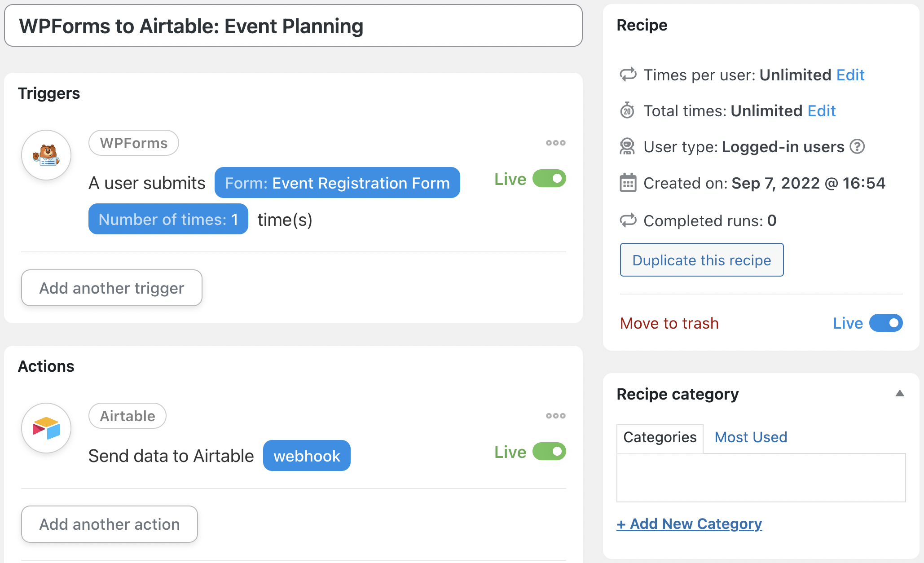Click the Airtable integration label pill
Image resolution: width=924 pixels, height=563 pixels.
click(x=128, y=416)
